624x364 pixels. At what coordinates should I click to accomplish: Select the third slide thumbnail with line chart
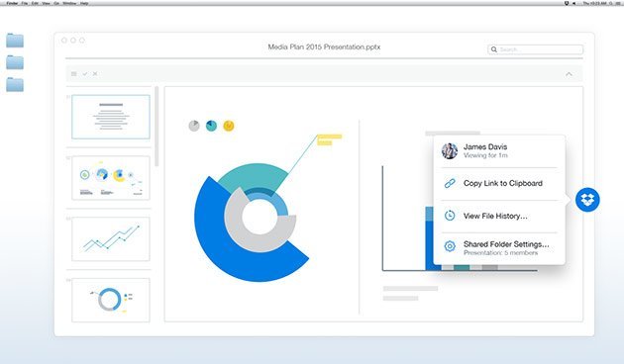pyautogui.click(x=111, y=238)
